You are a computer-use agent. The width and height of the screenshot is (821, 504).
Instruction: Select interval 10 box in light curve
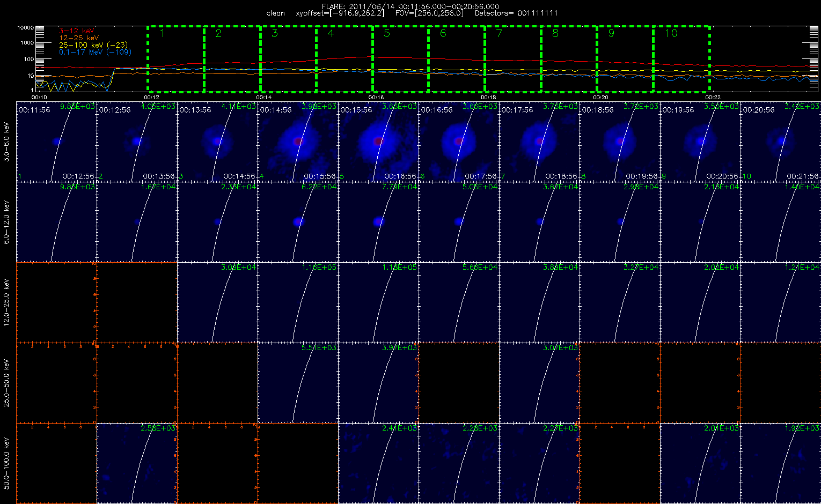tap(681, 58)
